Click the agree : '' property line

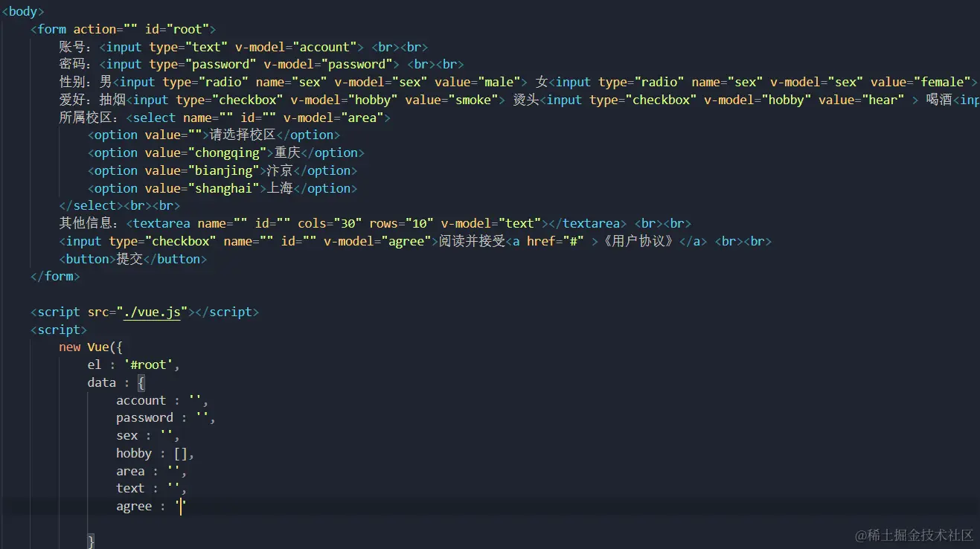coord(152,507)
